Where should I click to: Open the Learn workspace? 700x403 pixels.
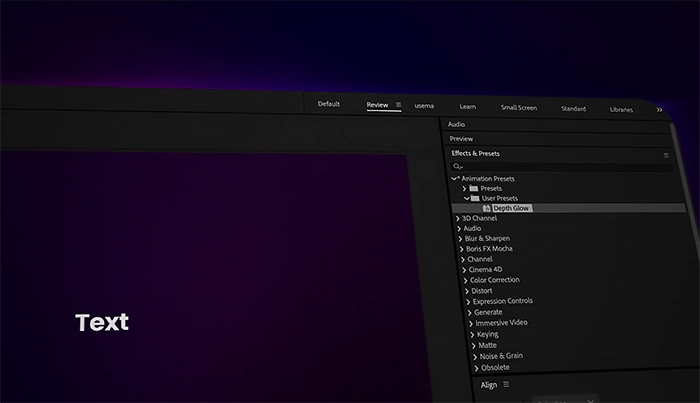click(467, 107)
